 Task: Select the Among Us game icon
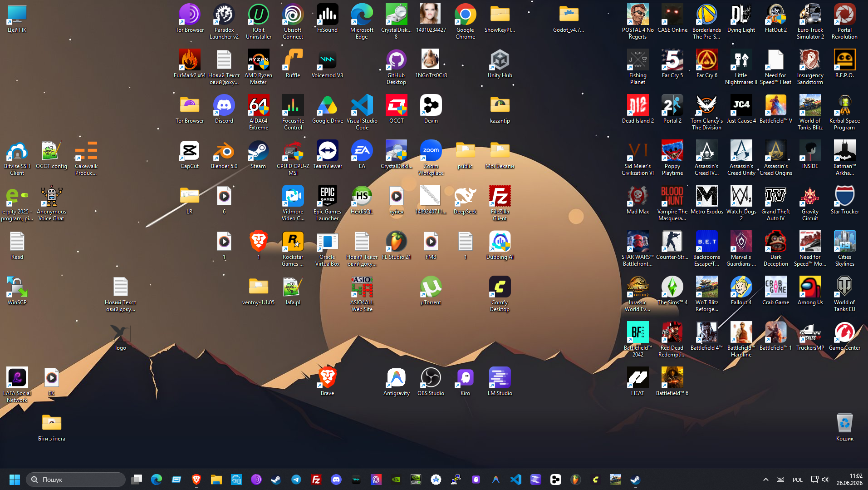click(x=810, y=291)
